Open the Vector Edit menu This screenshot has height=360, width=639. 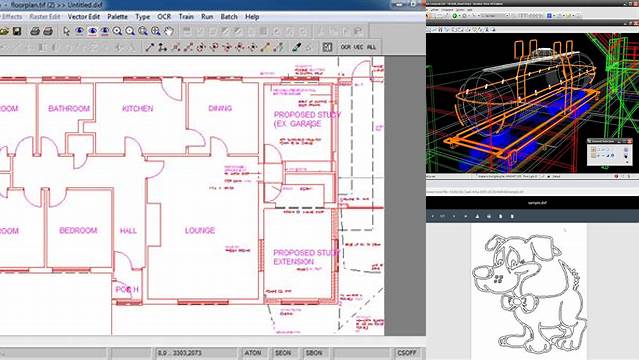coord(84,17)
